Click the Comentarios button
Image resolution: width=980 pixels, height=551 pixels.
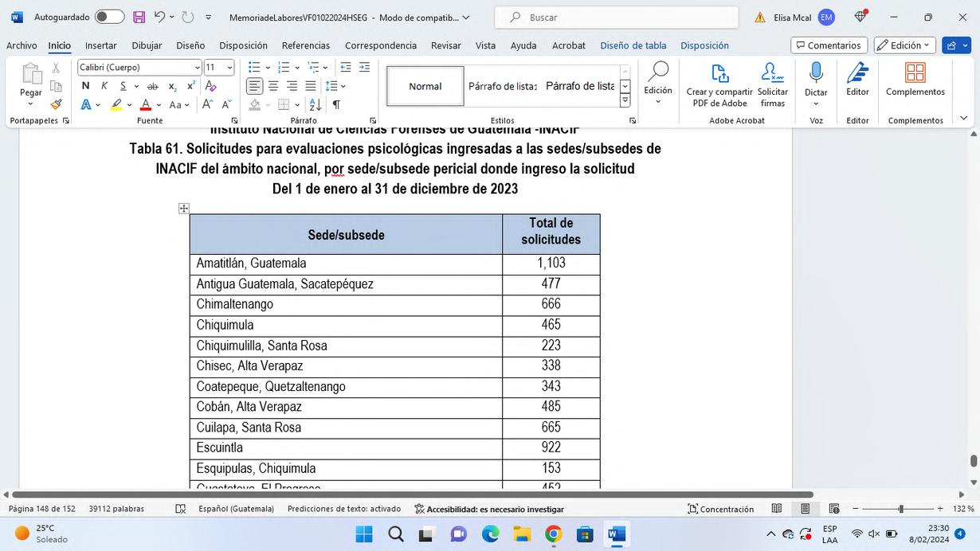point(829,45)
